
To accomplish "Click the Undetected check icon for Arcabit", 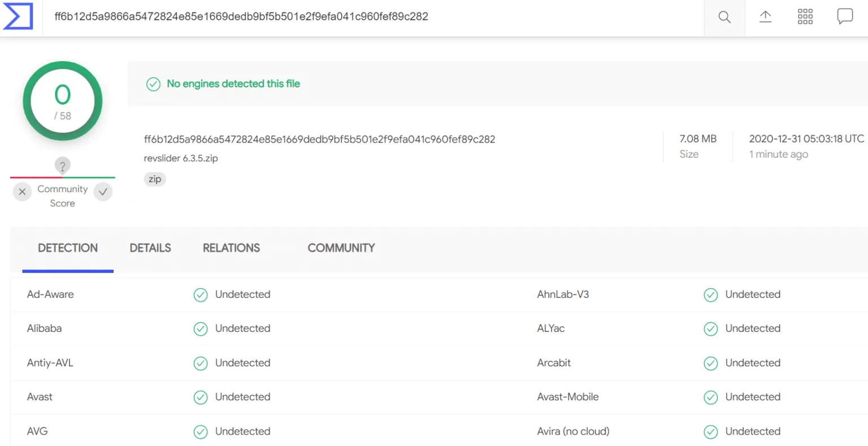I will coord(711,363).
